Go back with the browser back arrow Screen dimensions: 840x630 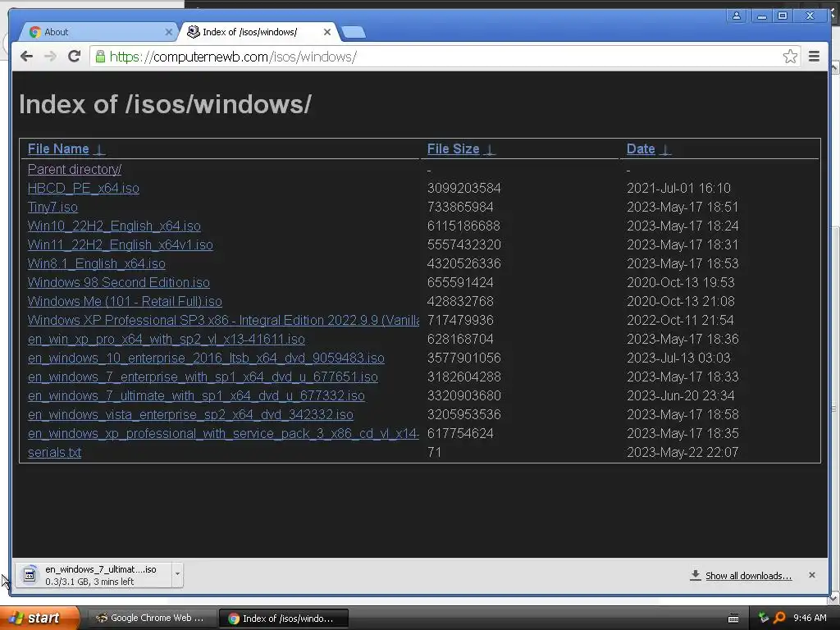click(x=26, y=57)
